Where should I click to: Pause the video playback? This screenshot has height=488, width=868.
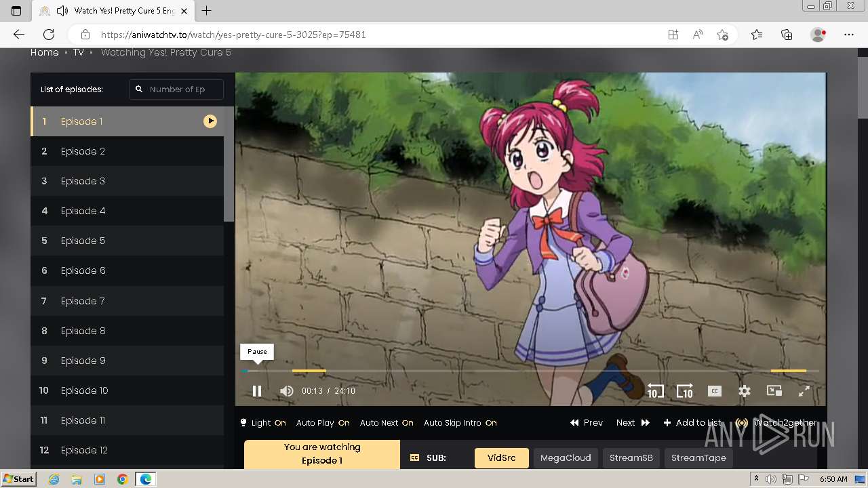coord(257,391)
